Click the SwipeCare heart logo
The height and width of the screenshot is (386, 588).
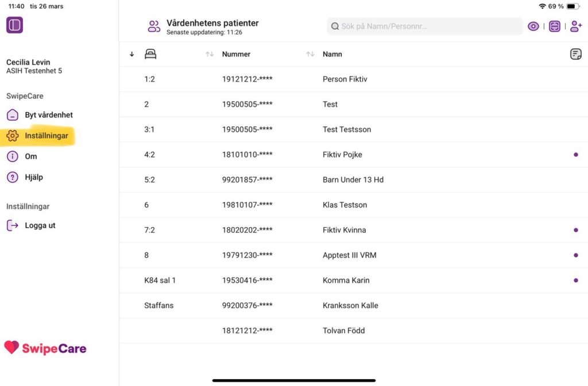(x=11, y=347)
